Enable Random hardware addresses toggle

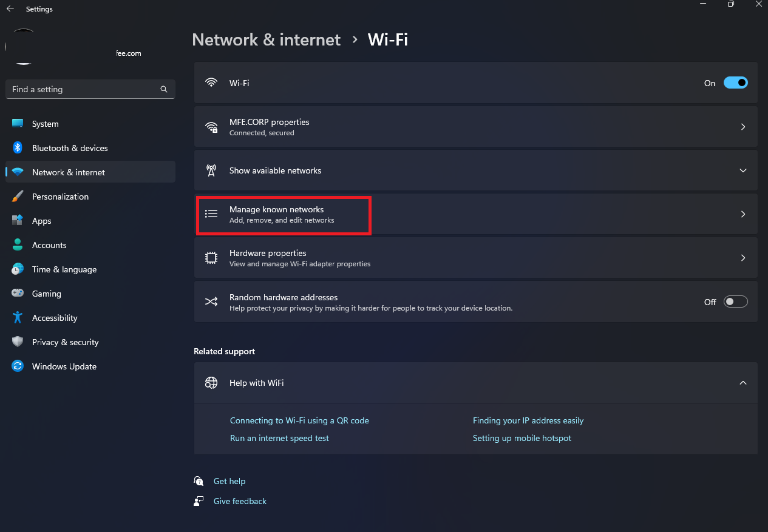tap(735, 302)
